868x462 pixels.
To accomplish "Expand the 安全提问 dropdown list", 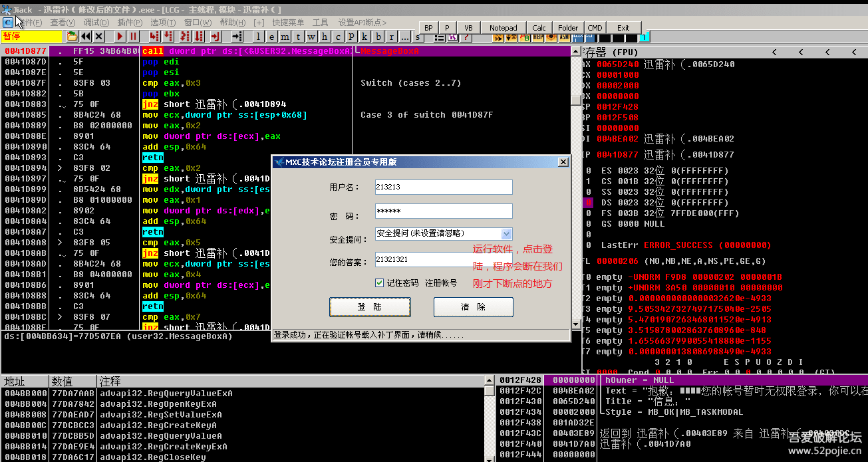I will pos(506,233).
